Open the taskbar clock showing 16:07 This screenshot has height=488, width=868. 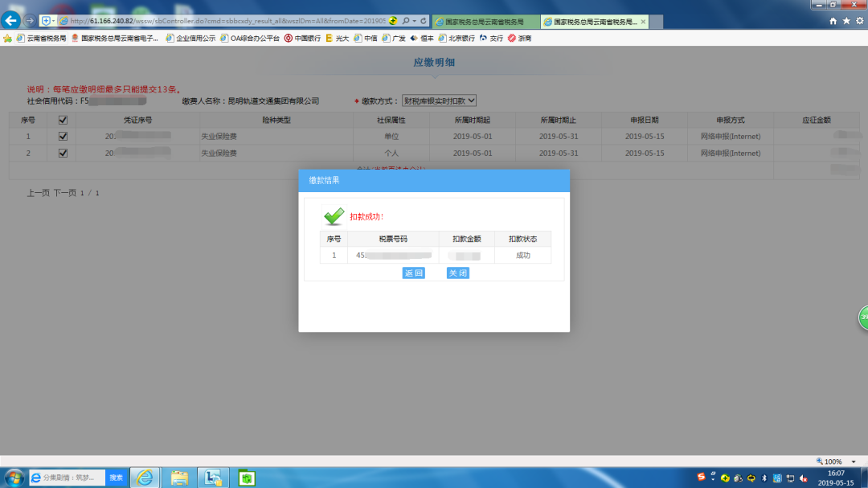click(836, 478)
